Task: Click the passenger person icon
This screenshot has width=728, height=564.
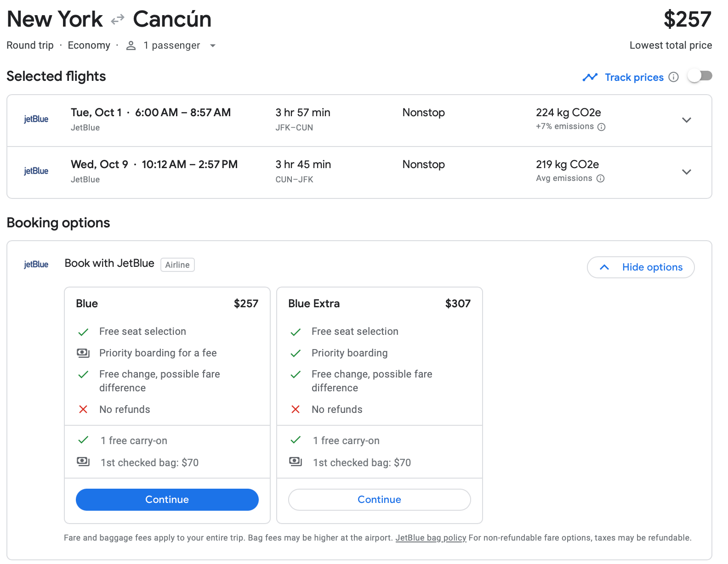Action: 131,45
